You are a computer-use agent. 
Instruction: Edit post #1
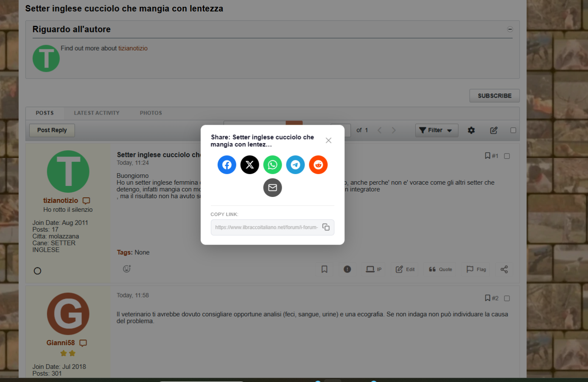(405, 269)
